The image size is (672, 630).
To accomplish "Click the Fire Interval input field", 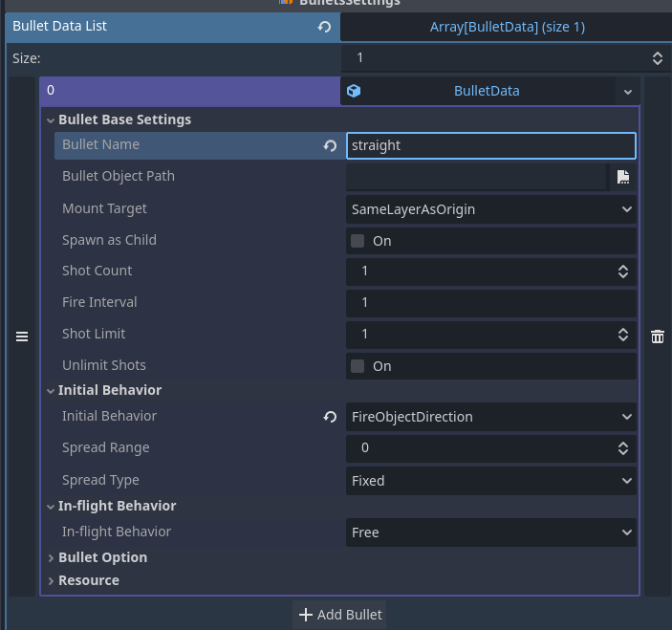I will (491, 303).
